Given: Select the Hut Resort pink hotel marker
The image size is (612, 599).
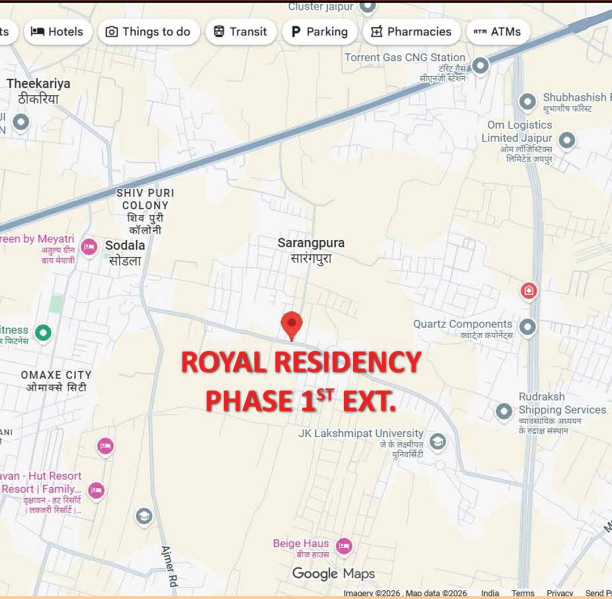Looking at the screenshot, I should point(96,490).
